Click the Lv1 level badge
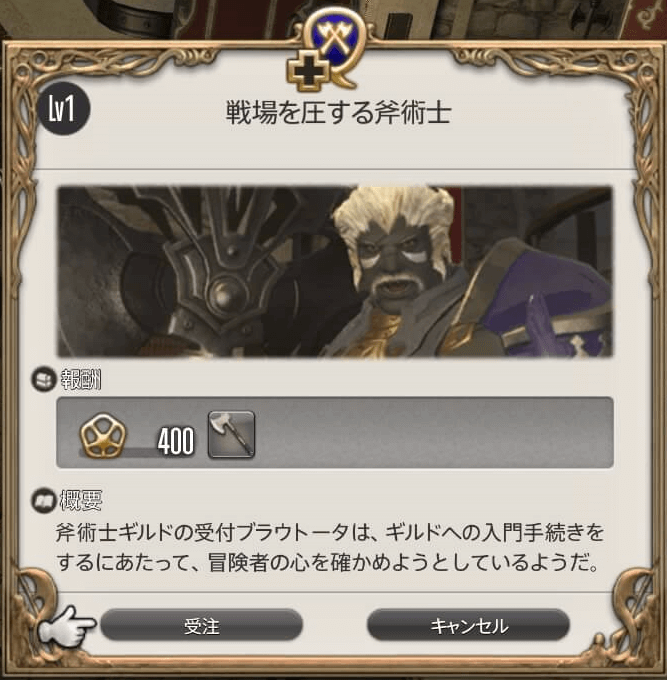The height and width of the screenshot is (680, 670). [x=63, y=108]
